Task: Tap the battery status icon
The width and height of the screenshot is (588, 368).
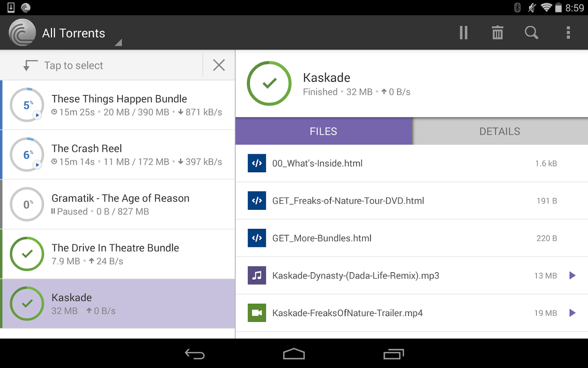Action: pyautogui.click(x=558, y=7)
